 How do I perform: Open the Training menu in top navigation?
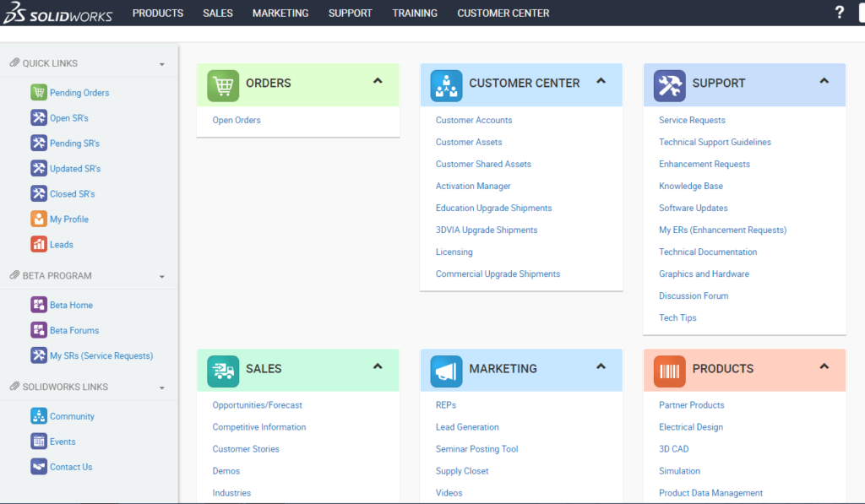(415, 14)
